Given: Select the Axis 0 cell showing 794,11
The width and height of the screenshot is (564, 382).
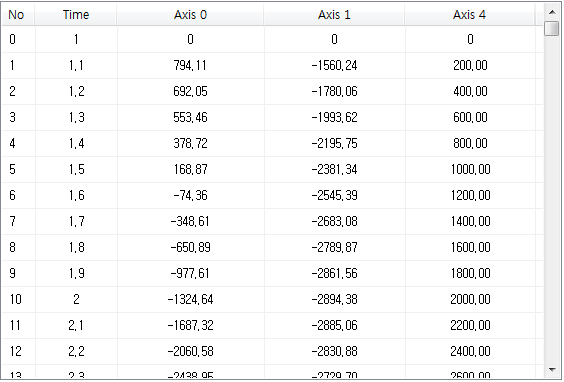Looking at the screenshot, I should coord(191,65).
